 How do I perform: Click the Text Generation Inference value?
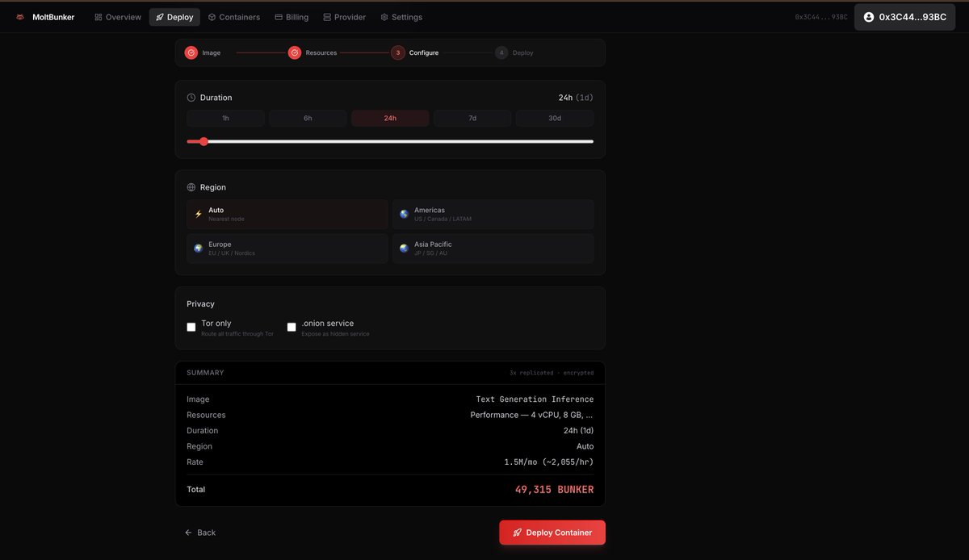tap(535, 399)
